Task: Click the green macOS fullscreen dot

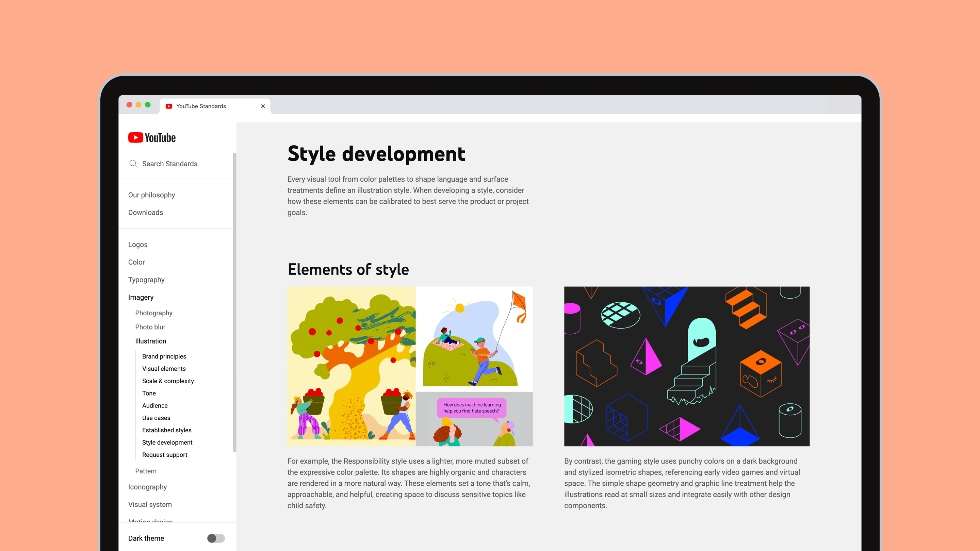Action: point(148,105)
